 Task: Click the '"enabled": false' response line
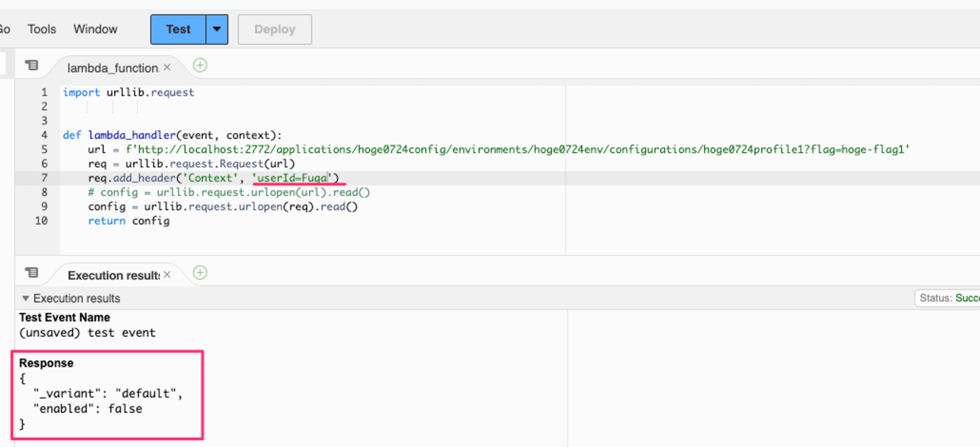pos(88,409)
